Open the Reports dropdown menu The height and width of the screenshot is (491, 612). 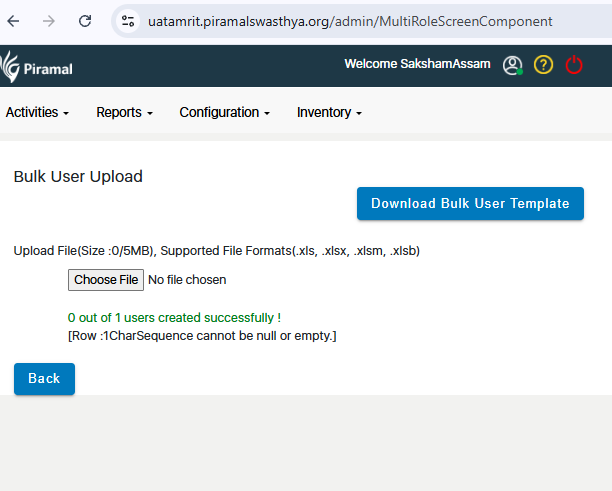pyautogui.click(x=124, y=113)
